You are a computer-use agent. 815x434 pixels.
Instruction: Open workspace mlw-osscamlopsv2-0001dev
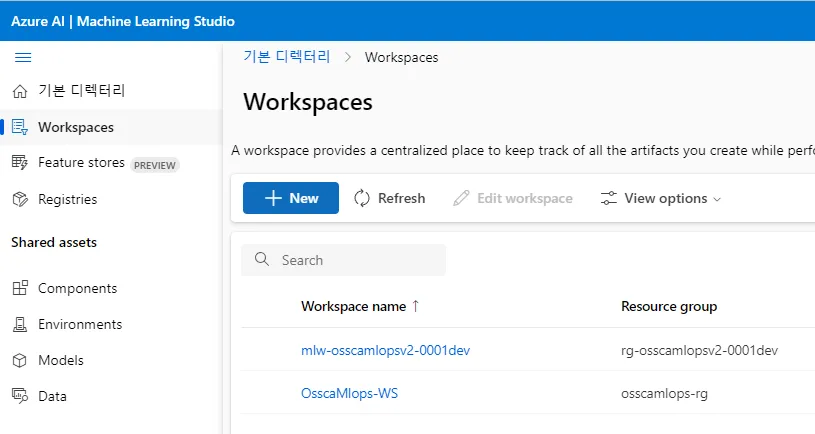pos(385,350)
